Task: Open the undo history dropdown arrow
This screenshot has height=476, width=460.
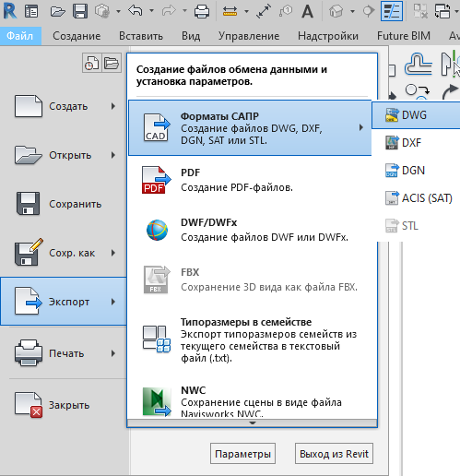Action: 151,11
